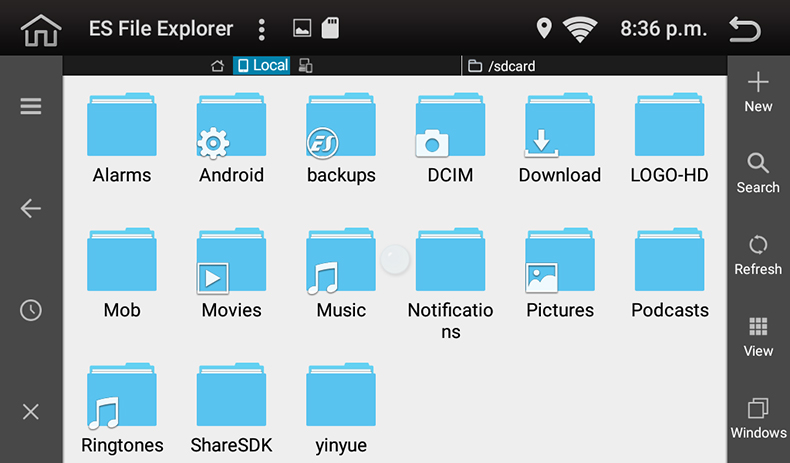Open history clock icon in sidebar

pos(31,310)
